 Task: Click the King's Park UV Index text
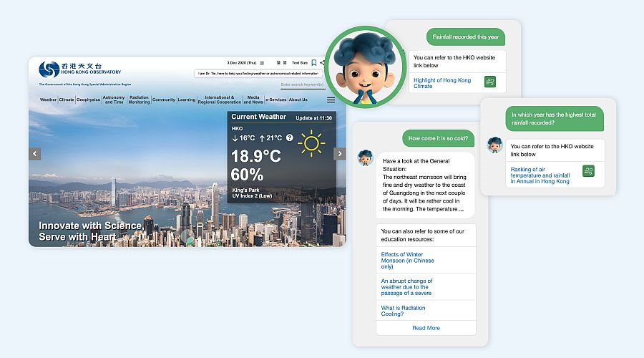[252, 193]
